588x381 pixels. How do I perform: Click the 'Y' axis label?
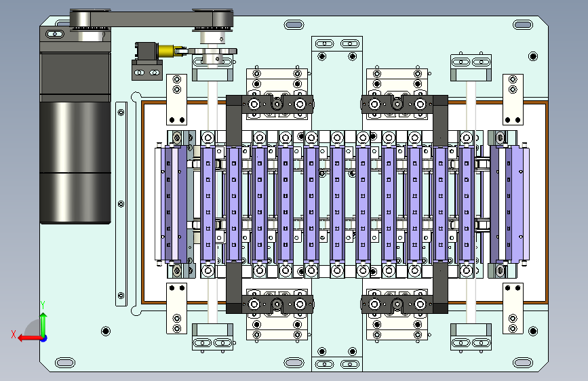43,305
